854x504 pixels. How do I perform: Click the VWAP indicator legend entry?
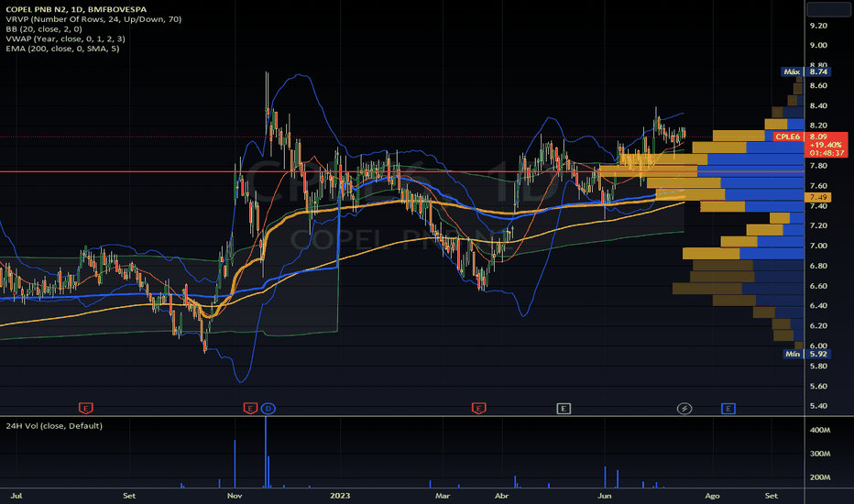pyautogui.click(x=65, y=38)
